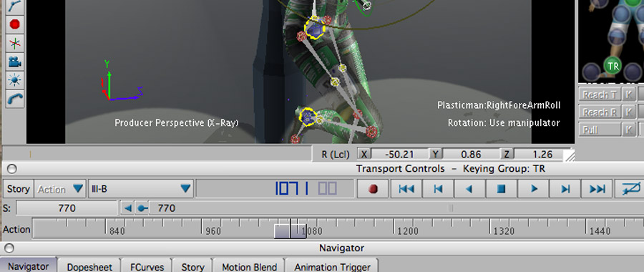Viewport: 644px width, 272px height.
Task: Click the Story button
Action: [x=19, y=189]
